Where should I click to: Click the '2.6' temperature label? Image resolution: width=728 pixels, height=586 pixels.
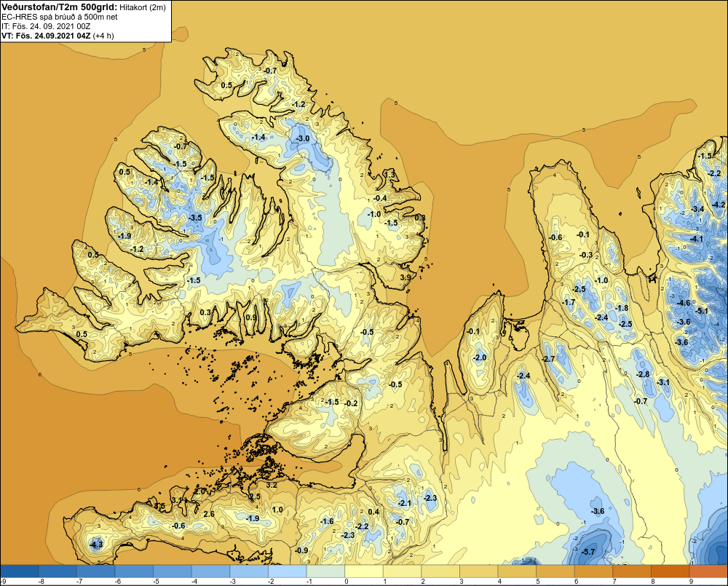coord(209,514)
